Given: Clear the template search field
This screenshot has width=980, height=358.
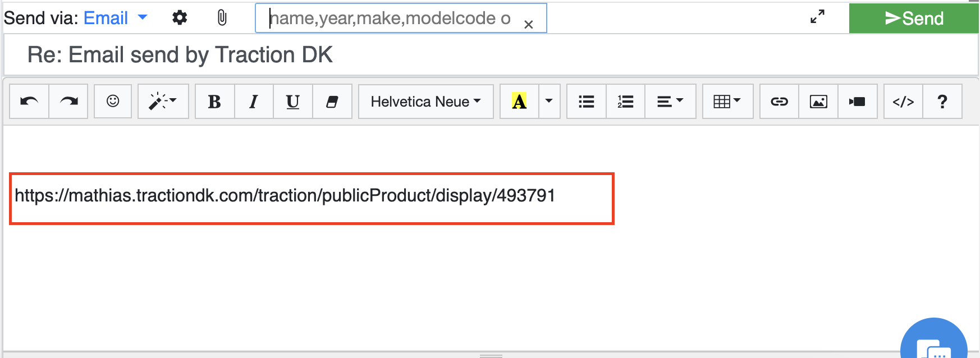Looking at the screenshot, I should tap(528, 25).
